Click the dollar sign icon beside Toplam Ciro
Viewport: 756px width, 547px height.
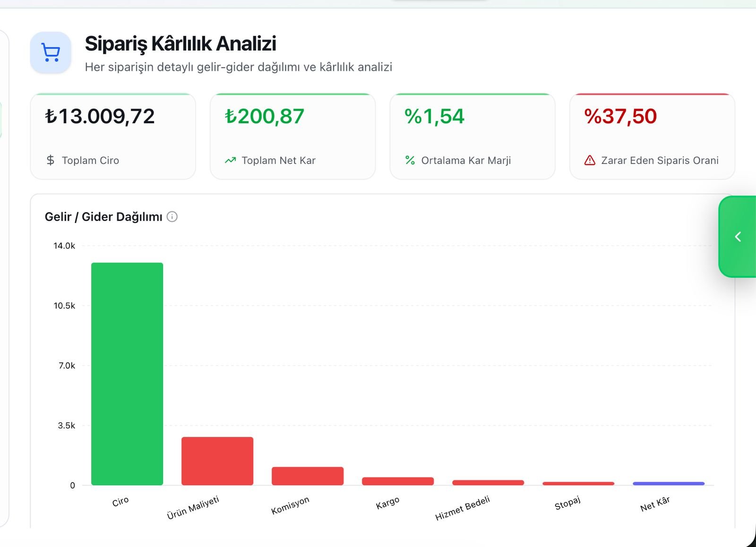pyautogui.click(x=51, y=160)
